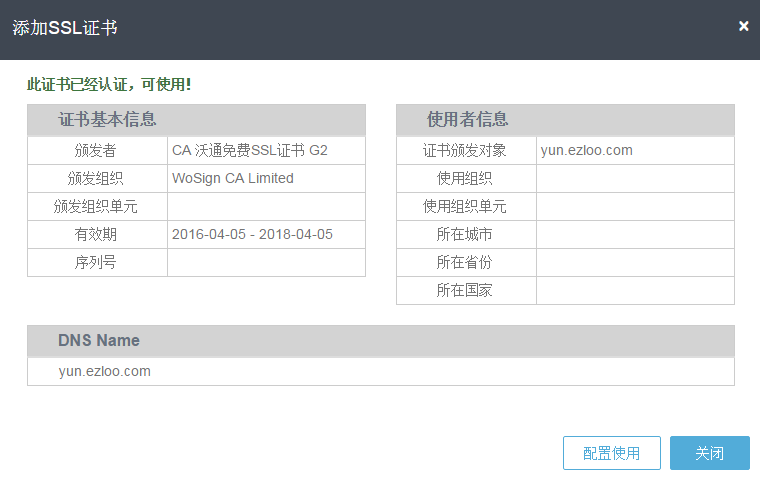Close the 添加SSL证书 dialog with the X icon
760x480 pixels.
point(744,26)
